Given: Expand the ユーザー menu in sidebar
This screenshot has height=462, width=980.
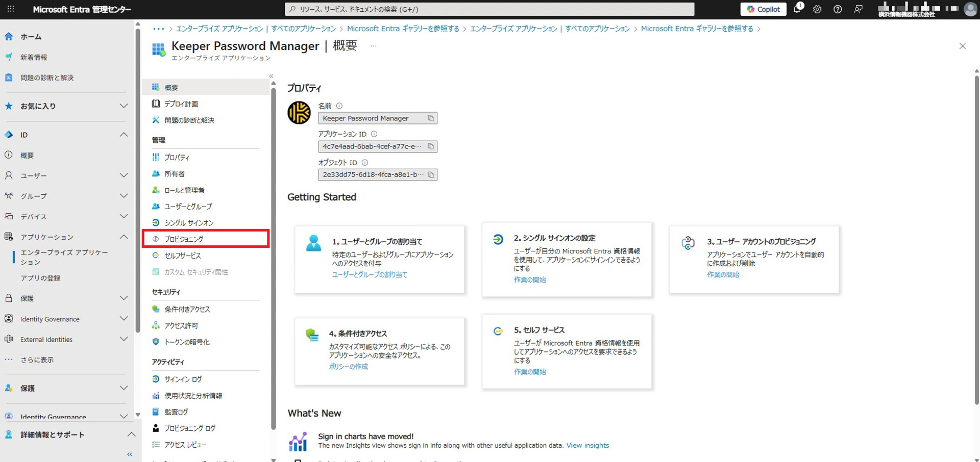Looking at the screenshot, I should tap(124, 175).
